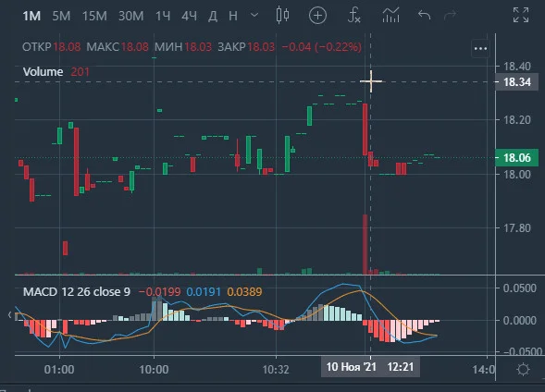545x392 pixels.
Task: Select the 1M timeframe
Action: point(31,16)
